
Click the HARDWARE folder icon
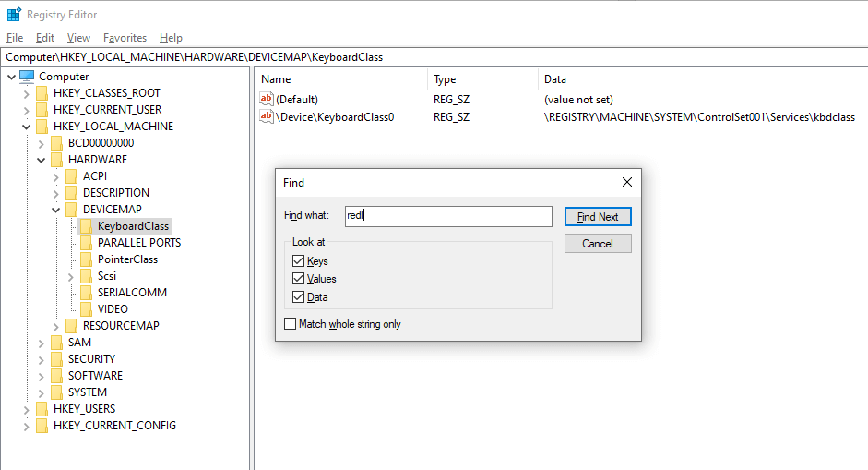[56, 160]
